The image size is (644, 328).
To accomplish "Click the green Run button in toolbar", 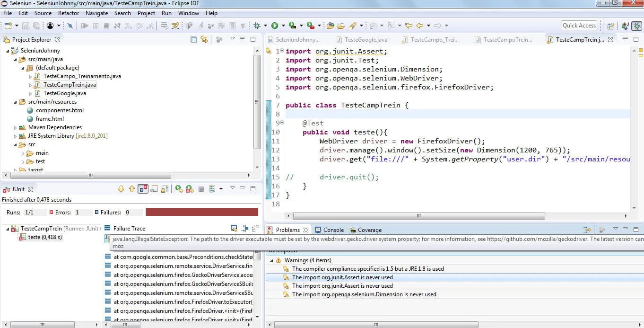I will click(274, 26).
